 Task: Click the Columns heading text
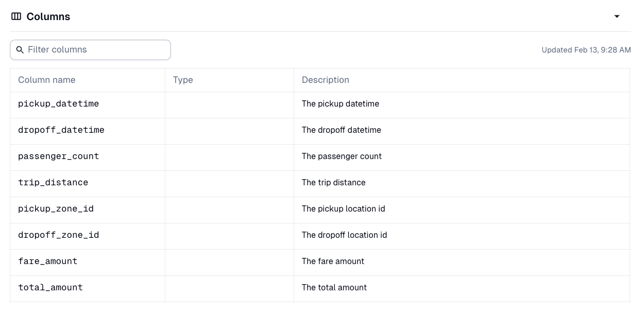pos(48,16)
